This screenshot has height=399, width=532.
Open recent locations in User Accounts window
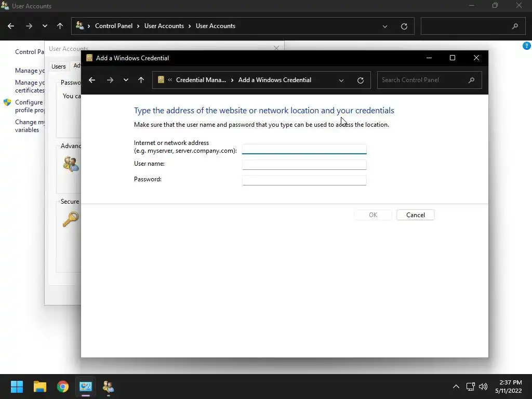click(x=45, y=26)
